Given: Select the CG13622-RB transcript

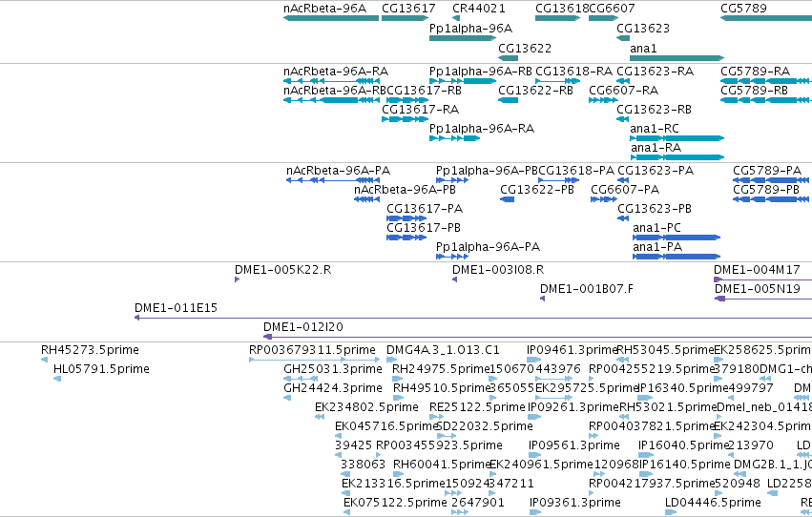Looking at the screenshot, I should pos(508,100).
